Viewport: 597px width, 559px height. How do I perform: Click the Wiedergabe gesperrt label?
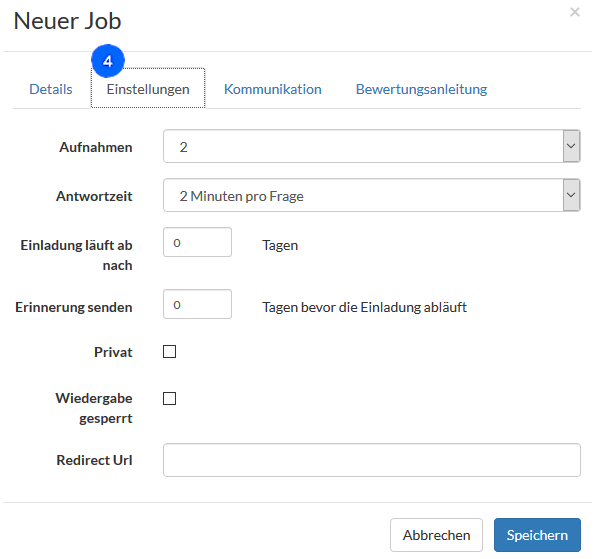coord(94,408)
